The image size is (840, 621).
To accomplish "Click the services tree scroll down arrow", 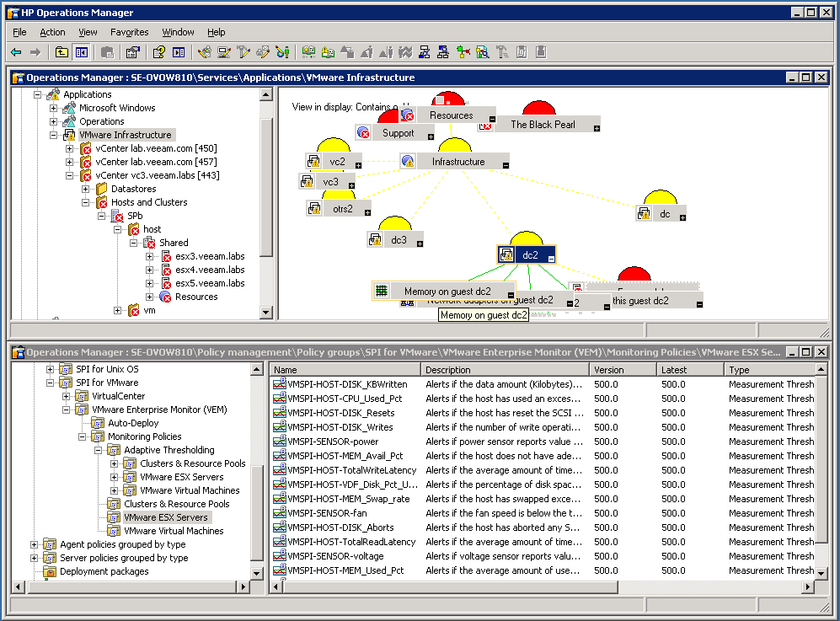I will tap(265, 312).
